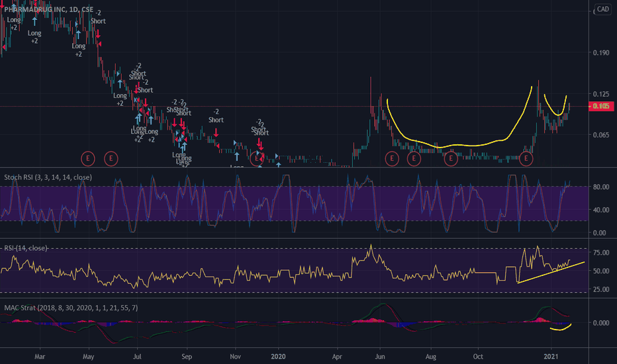The width and height of the screenshot is (617, 364).
Task: Click the last earnings E marker before 2021
Action: pos(526,159)
